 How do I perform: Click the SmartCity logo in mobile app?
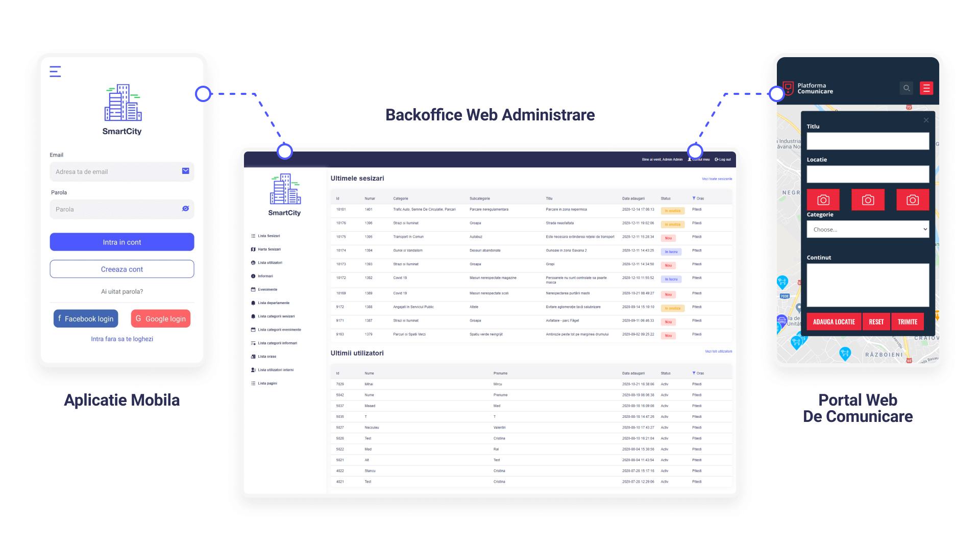tap(122, 110)
